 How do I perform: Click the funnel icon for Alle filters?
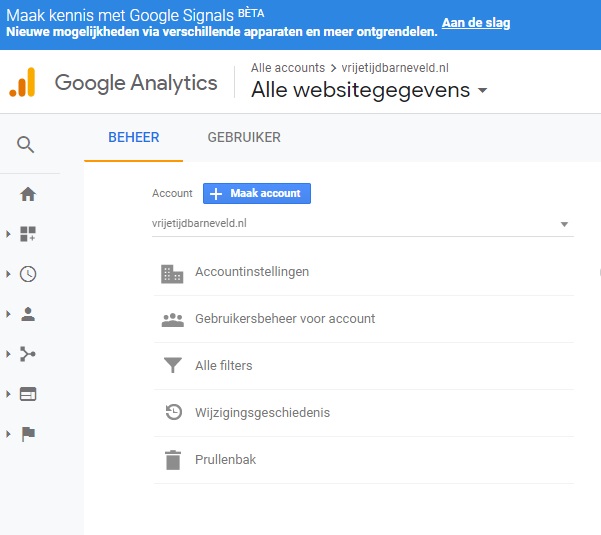[172, 365]
